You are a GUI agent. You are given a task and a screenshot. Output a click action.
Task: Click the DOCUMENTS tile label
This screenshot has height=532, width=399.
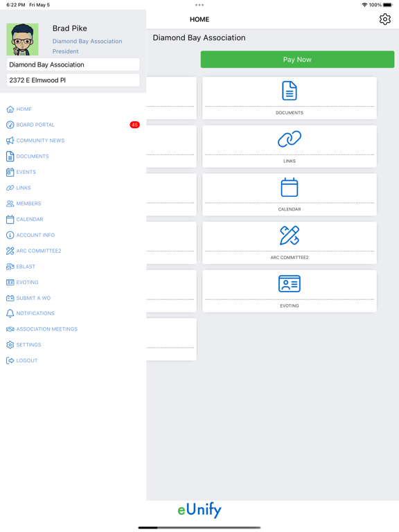(x=290, y=113)
